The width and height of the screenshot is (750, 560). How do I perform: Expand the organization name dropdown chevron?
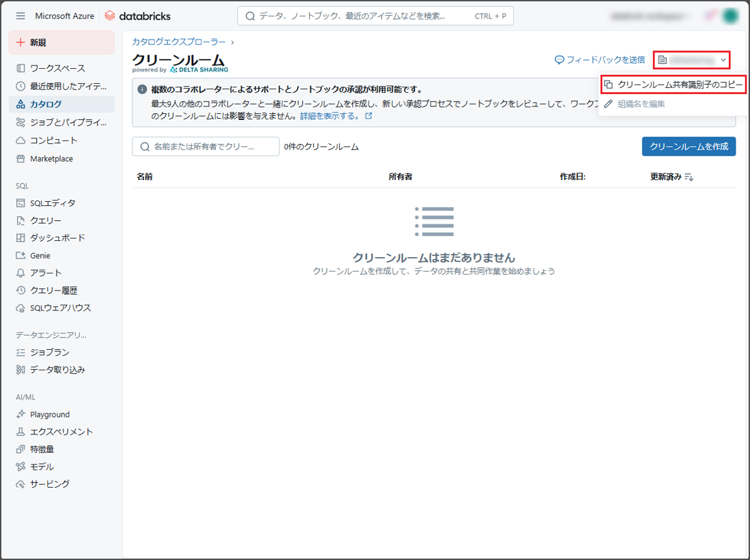pyautogui.click(x=723, y=60)
